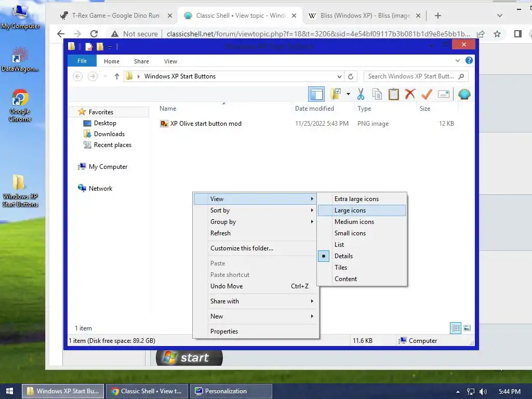Open the Explorer help question mark
The image size is (532, 399).
(469, 60)
